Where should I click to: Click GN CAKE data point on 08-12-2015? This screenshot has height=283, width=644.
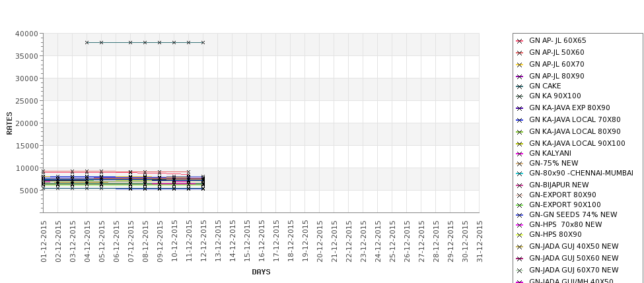tap(145, 43)
